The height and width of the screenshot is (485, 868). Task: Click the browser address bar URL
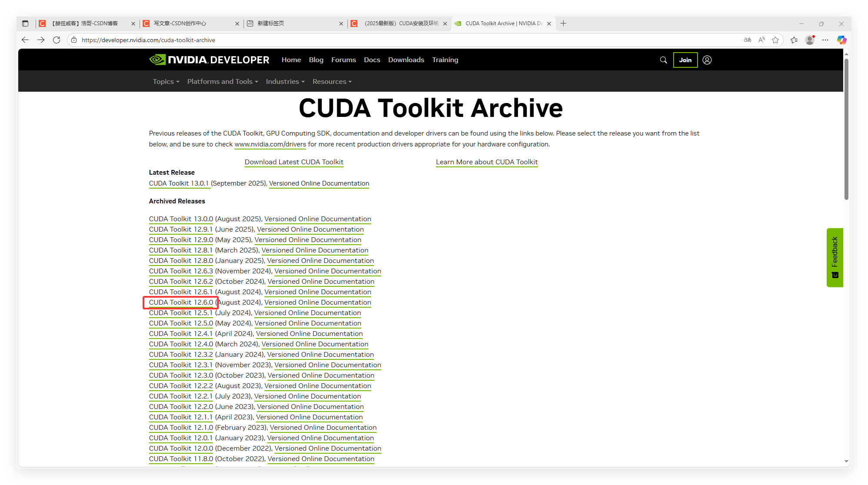coord(148,40)
